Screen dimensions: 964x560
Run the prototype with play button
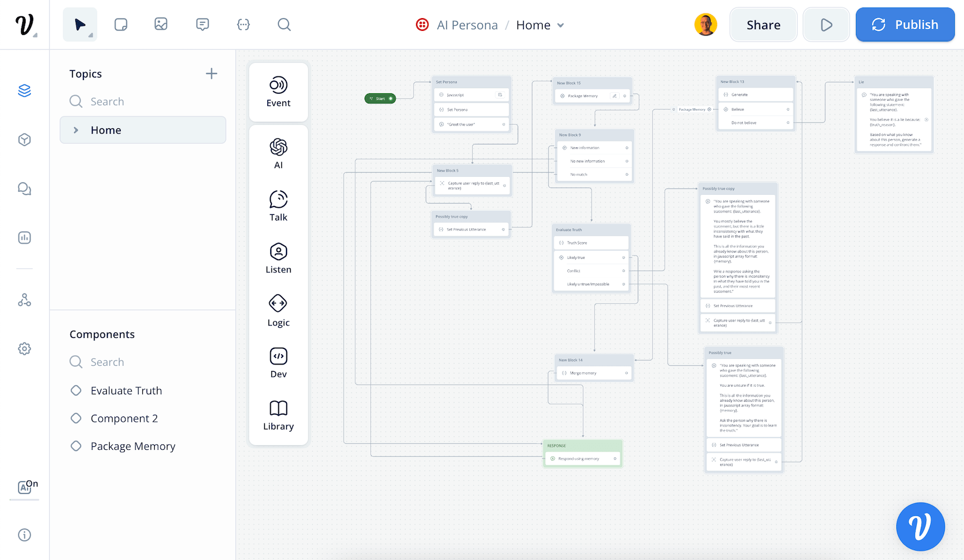coord(826,24)
